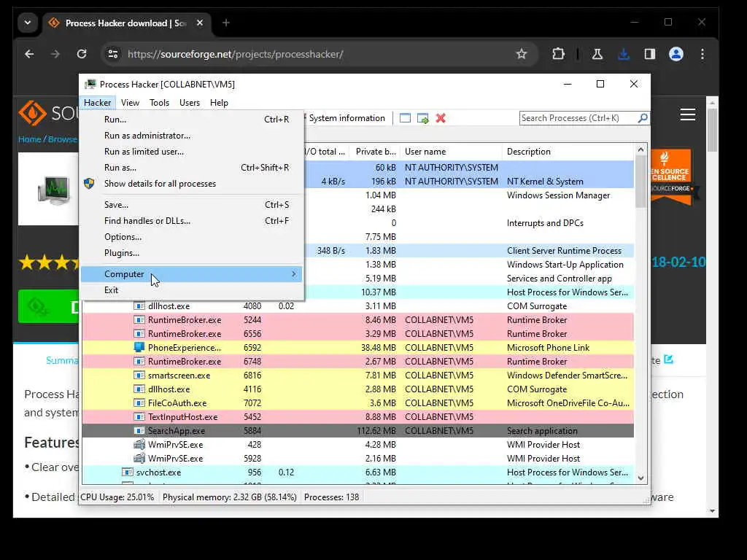Open the SourceForge hamburger menu

point(687,114)
